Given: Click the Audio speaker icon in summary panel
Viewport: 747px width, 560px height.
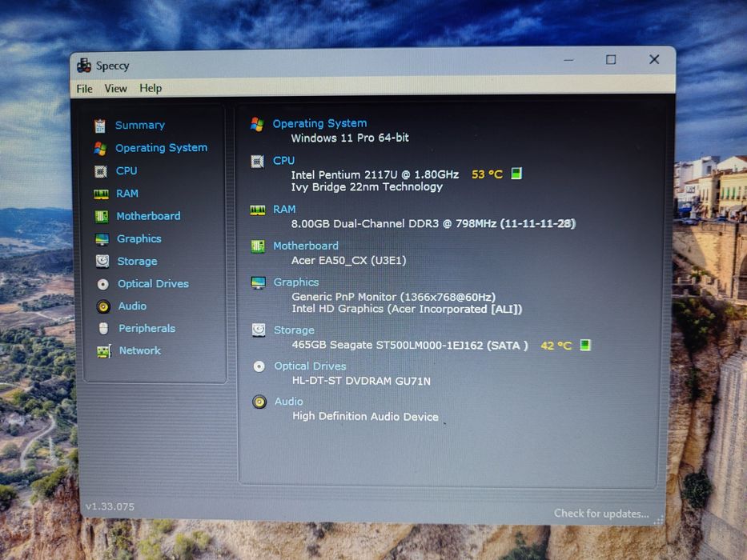Looking at the screenshot, I should pyautogui.click(x=259, y=402).
